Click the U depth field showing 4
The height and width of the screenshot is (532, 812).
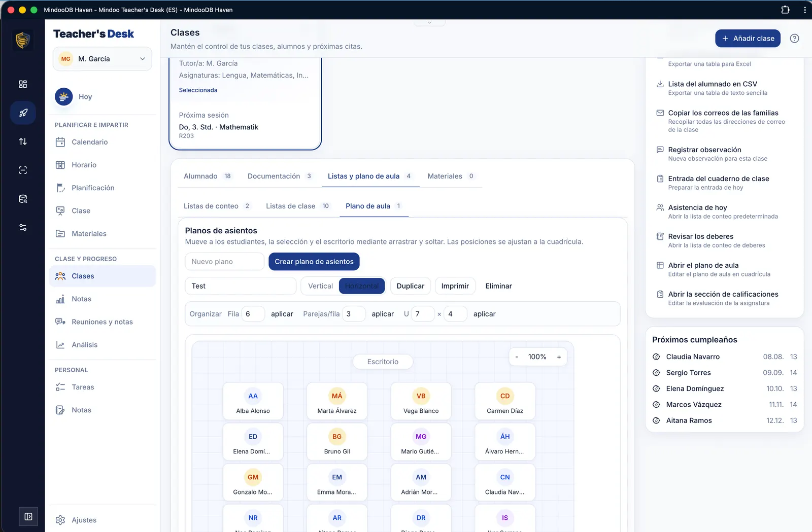tap(455, 314)
